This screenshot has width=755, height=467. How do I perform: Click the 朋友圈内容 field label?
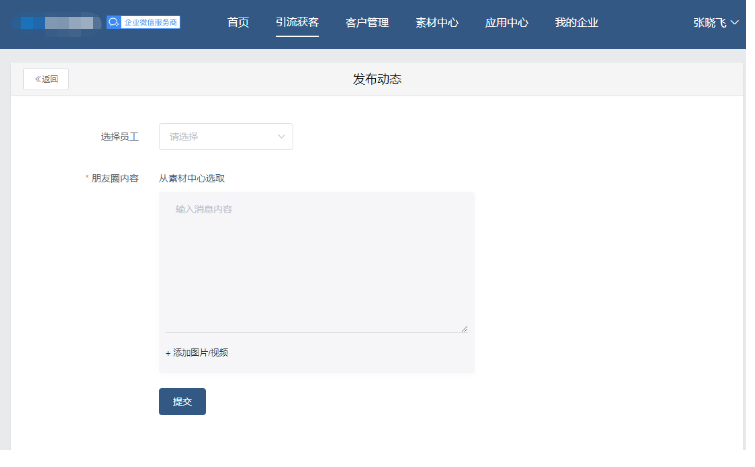(x=114, y=178)
